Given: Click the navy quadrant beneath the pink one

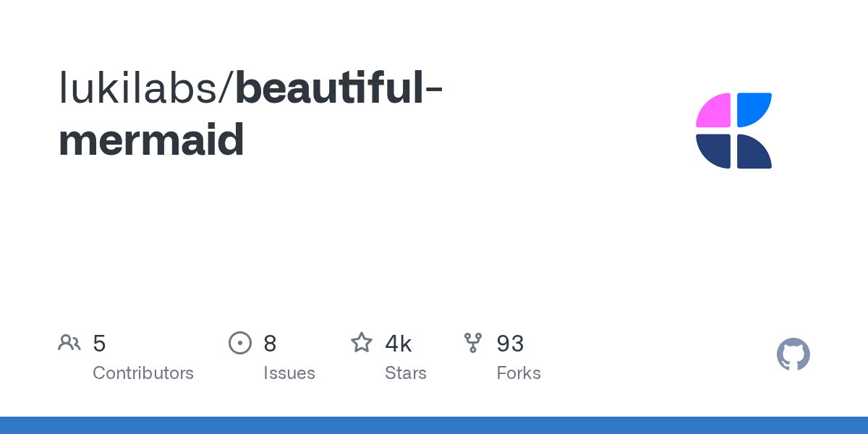Looking at the screenshot, I should (x=715, y=150).
